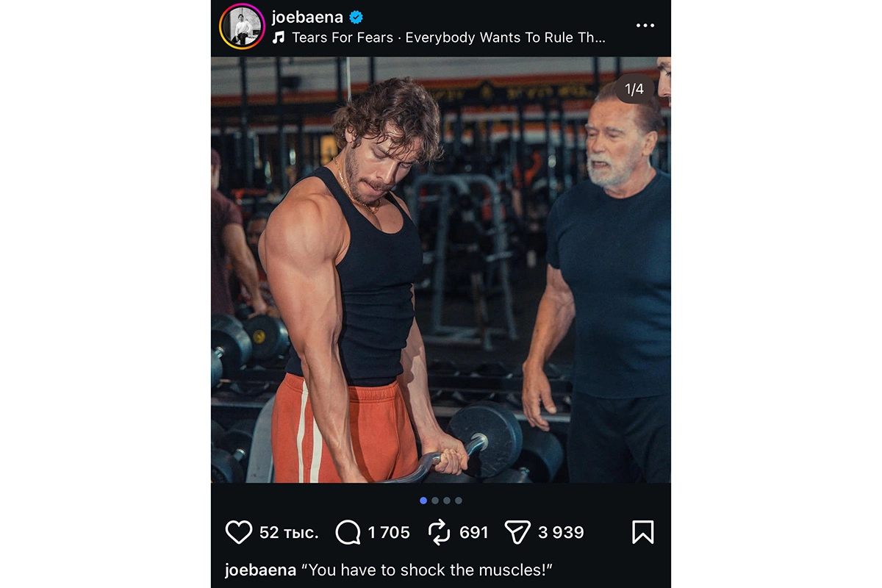Click the music note icon

coord(279,37)
